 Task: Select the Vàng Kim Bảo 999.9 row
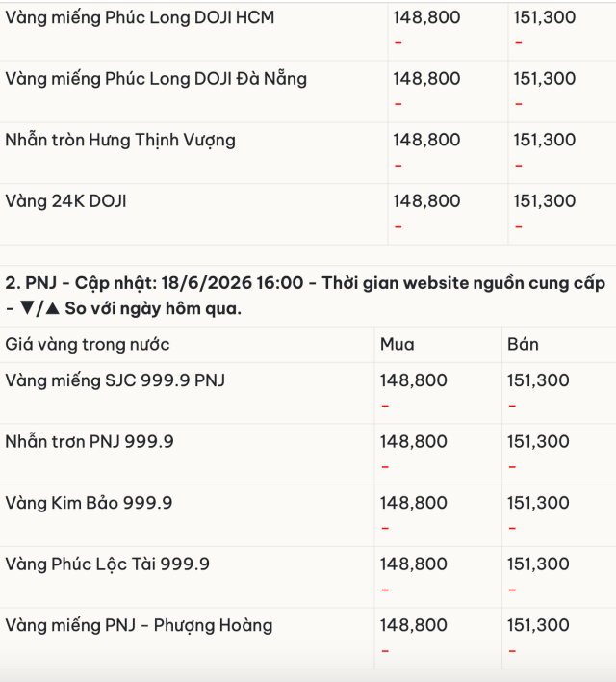[x=308, y=516]
